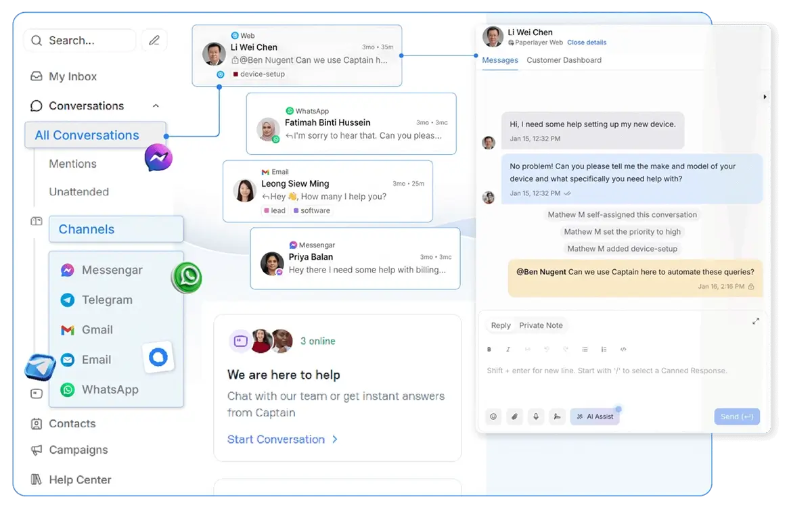Viewport: 812px width, 520px height.
Task: Click Mathew M set the priority to high
Action: tap(623, 231)
